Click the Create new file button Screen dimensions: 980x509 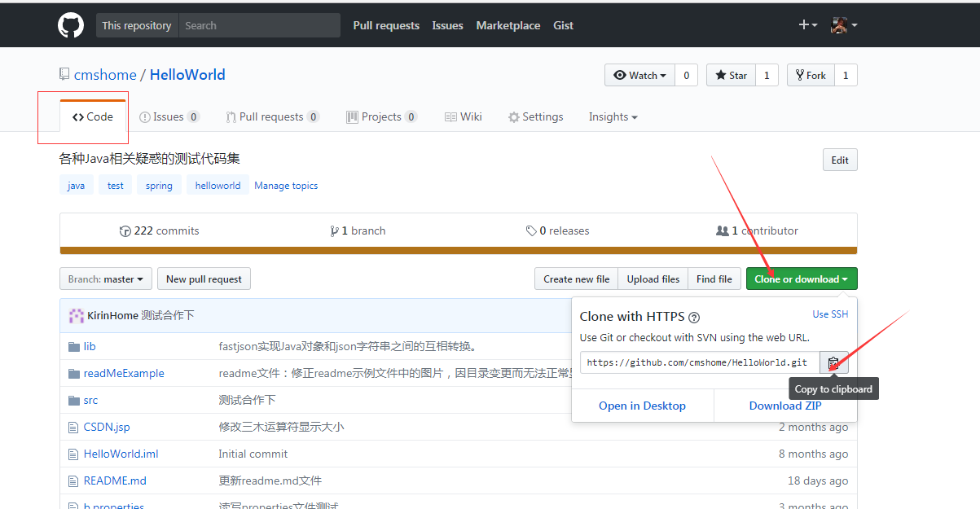point(577,279)
